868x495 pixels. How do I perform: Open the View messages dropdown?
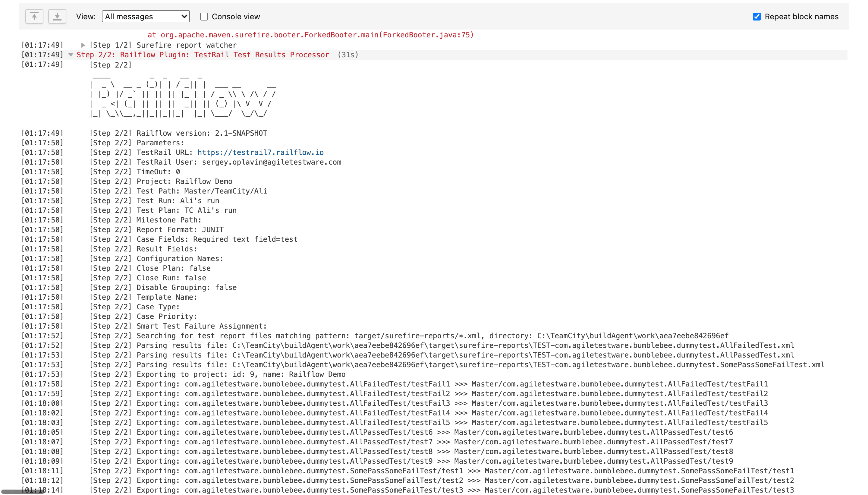pyautogui.click(x=146, y=16)
